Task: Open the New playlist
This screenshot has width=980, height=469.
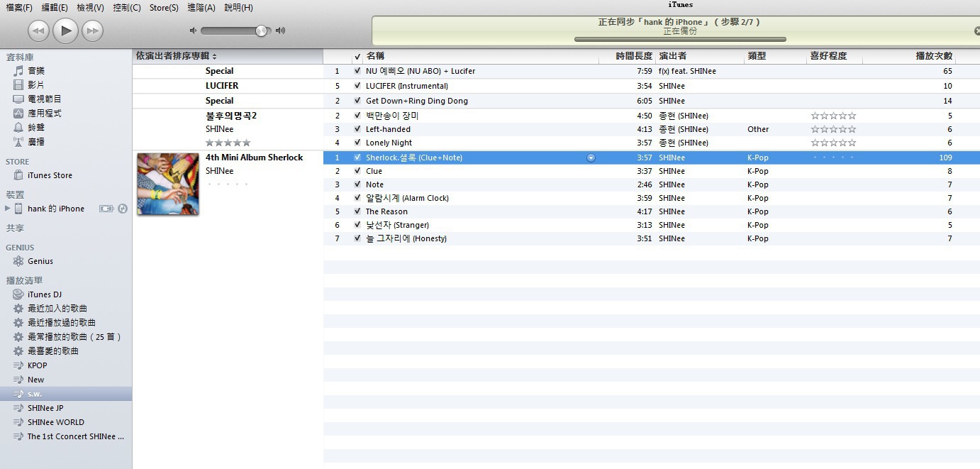Action: click(x=35, y=380)
